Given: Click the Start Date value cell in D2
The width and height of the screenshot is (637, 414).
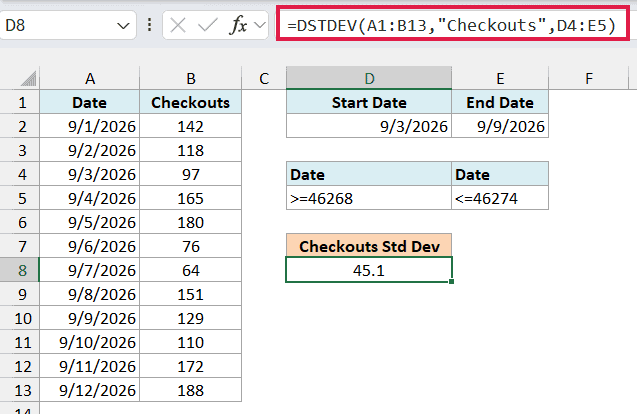Looking at the screenshot, I should point(369,126).
